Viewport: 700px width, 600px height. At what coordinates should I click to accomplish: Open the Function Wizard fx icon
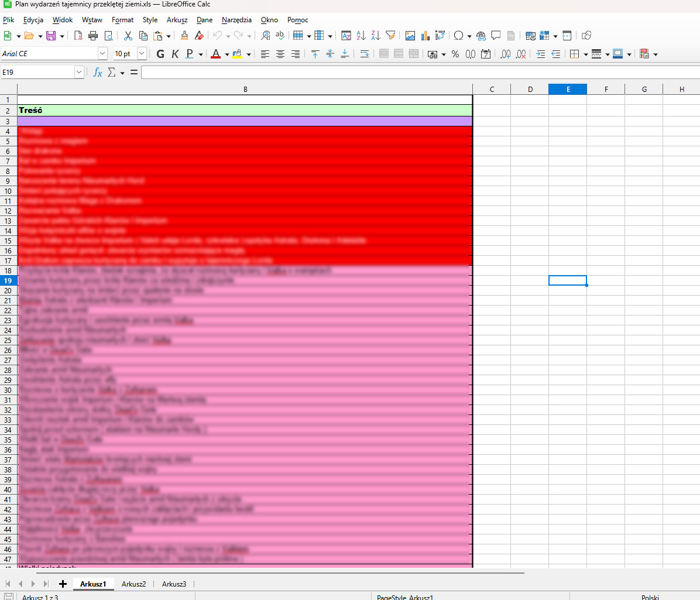coord(98,72)
